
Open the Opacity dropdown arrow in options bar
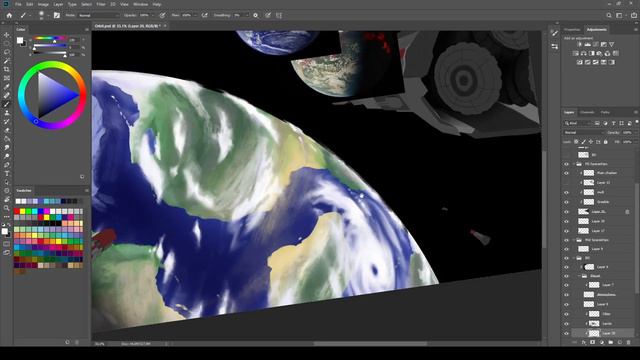click(153, 16)
